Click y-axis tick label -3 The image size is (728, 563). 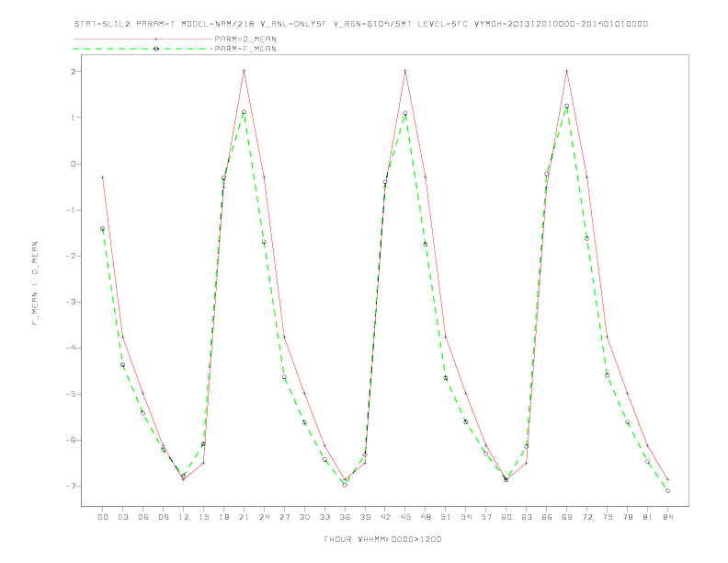pyautogui.click(x=71, y=302)
